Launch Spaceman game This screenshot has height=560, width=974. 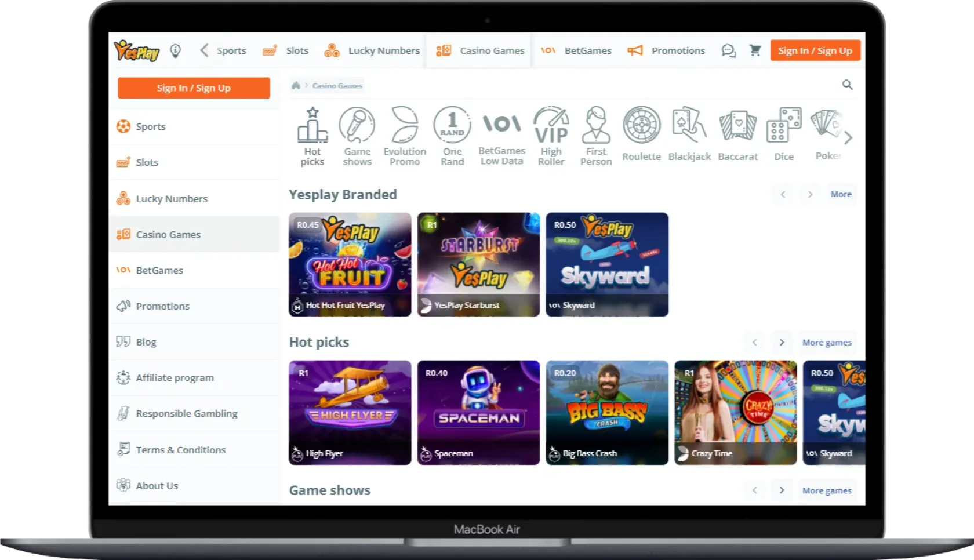pyautogui.click(x=478, y=413)
